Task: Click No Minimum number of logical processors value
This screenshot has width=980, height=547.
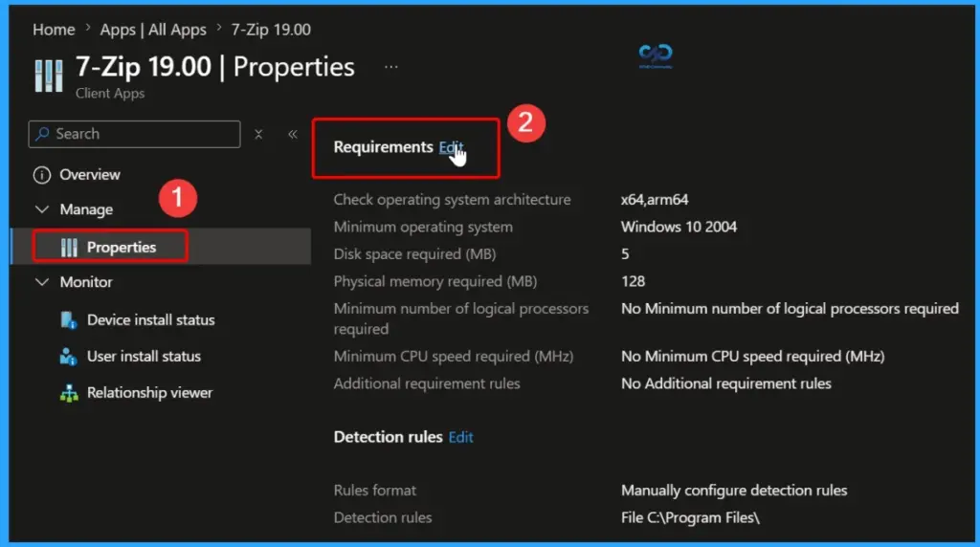Action: click(790, 309)
